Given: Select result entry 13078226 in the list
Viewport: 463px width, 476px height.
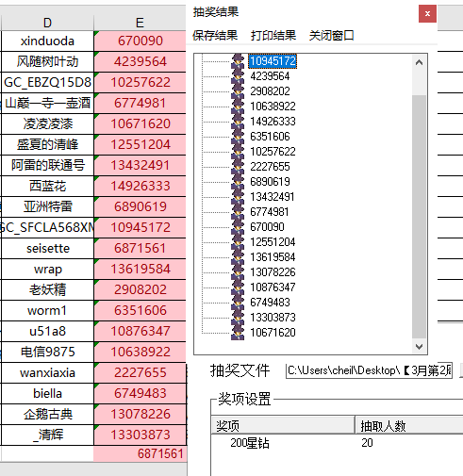Looking at the screenshot, I should point(273,272).
